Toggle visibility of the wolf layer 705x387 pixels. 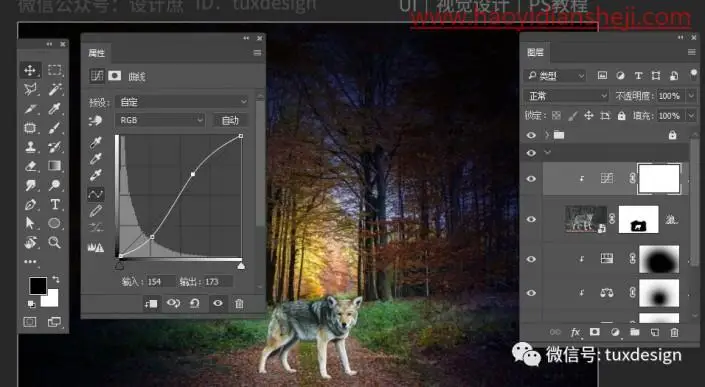(531, 219)
